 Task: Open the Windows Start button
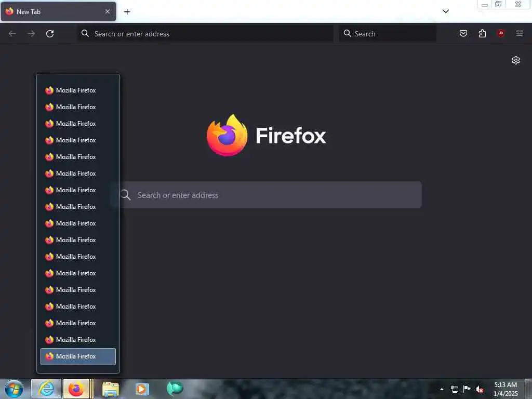[x=14, y=389]
